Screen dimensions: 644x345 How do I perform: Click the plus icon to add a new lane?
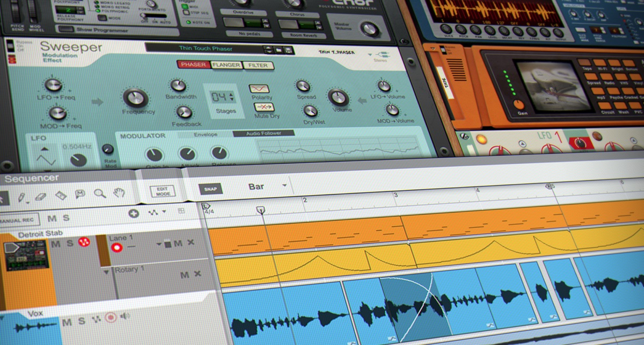coord(134,214)
